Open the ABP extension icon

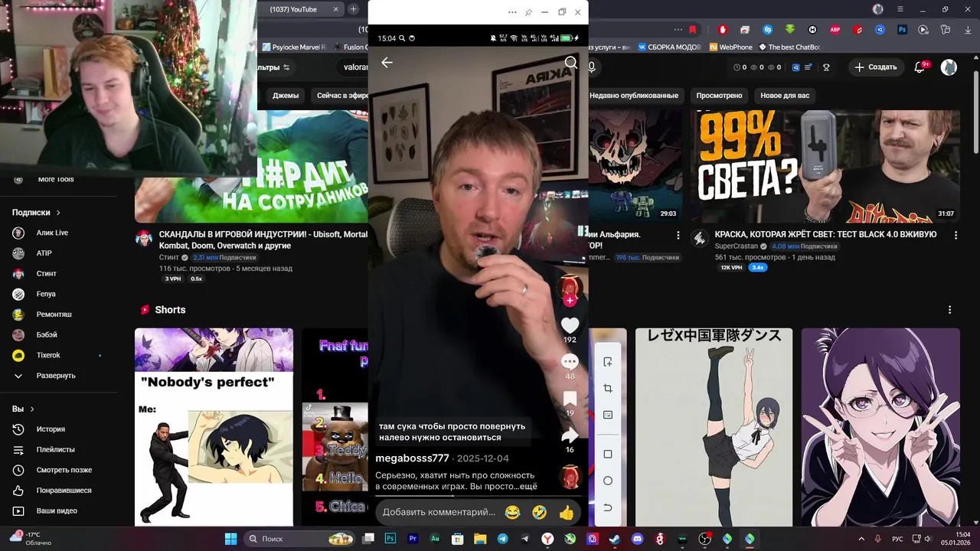[x=835, y=30]
